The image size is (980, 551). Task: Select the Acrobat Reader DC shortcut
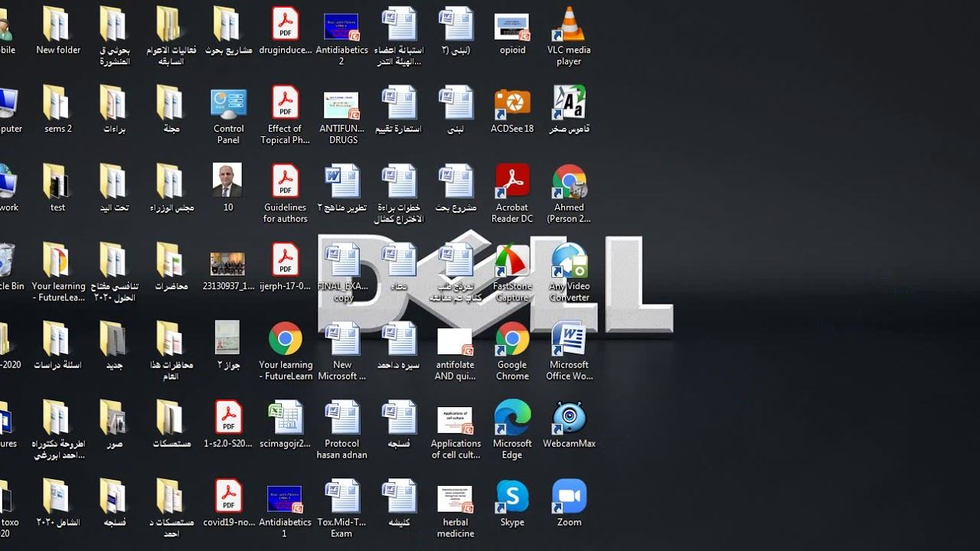coord(512,194)
